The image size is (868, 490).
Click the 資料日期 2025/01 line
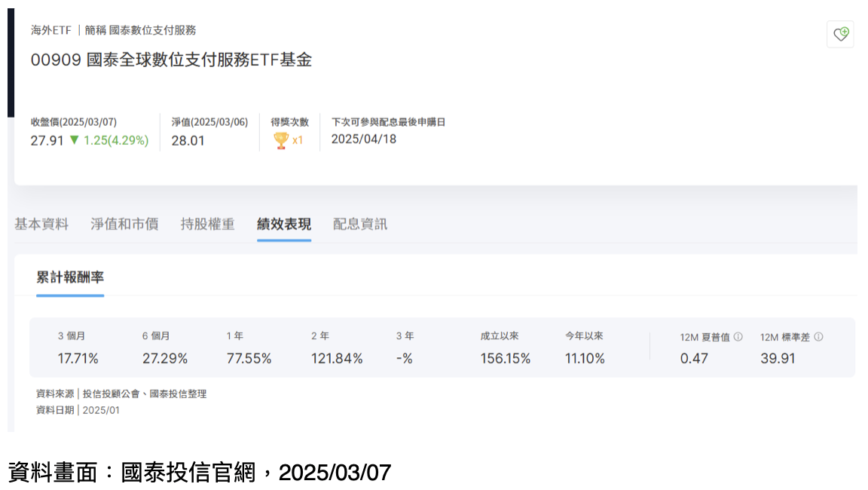point(78,410)
